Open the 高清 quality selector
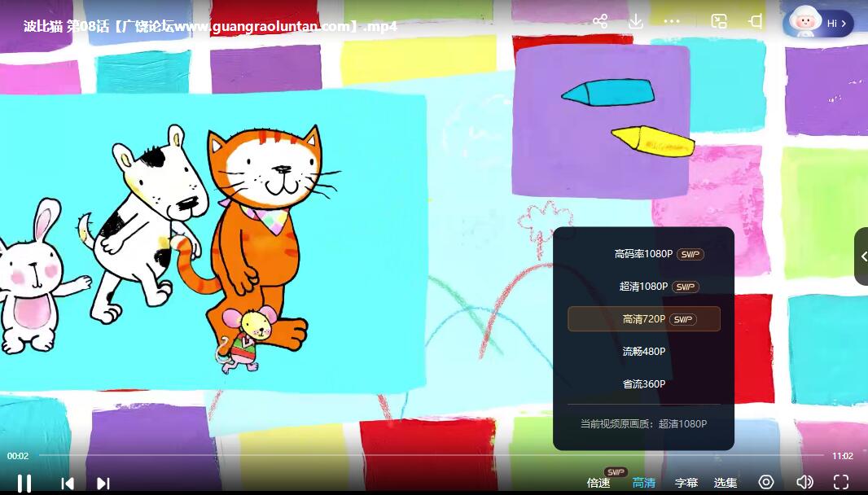This screenshot has width=868, height=495. (x=644, y=483)
